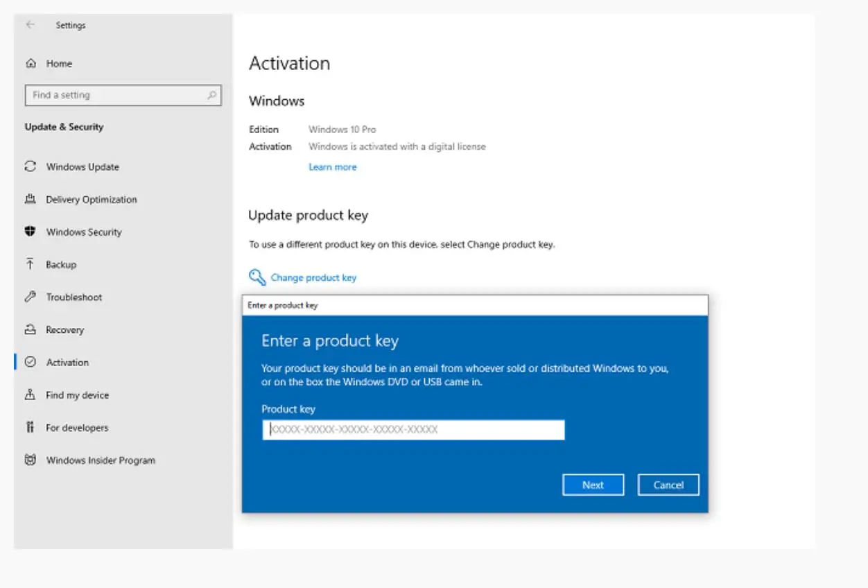Viewport: 868px width, 588px height.
Task: Click the Update & Security section label
Action: [x=64, y=127]
